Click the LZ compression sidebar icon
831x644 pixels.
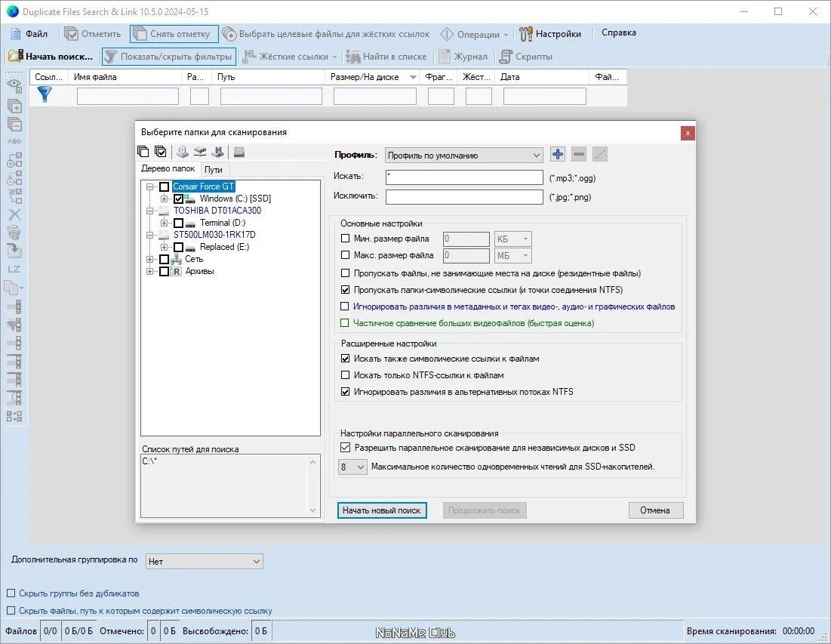(x=14, y=270)
